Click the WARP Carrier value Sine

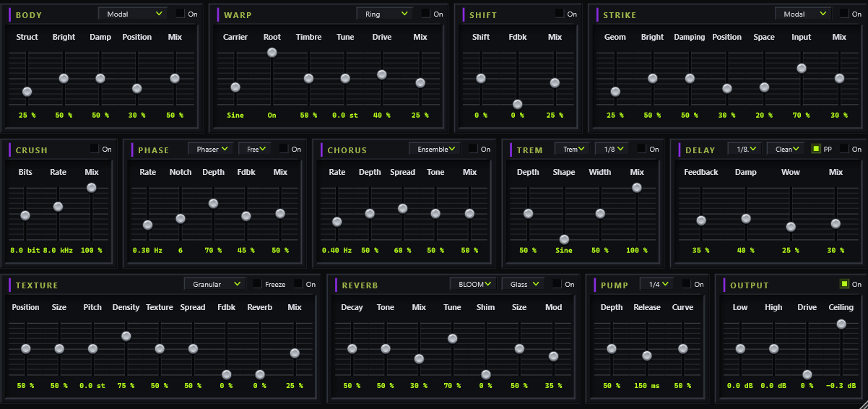tap(235, 116)
